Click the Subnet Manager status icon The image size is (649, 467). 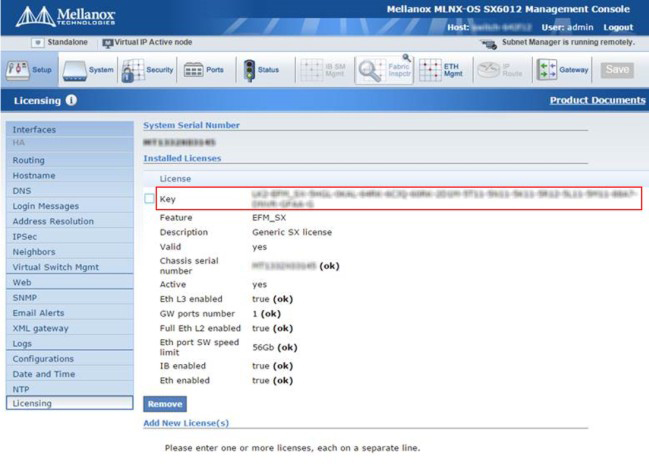point(488,44)
